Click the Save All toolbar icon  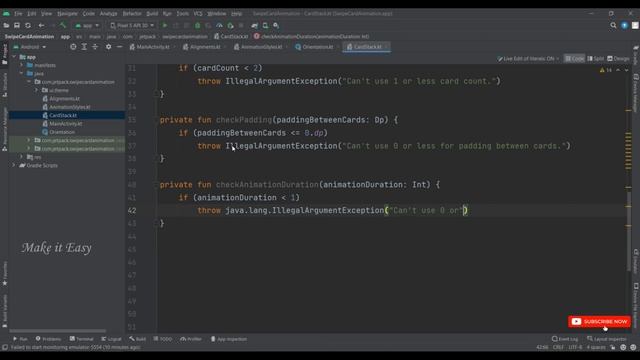point(17,25)
